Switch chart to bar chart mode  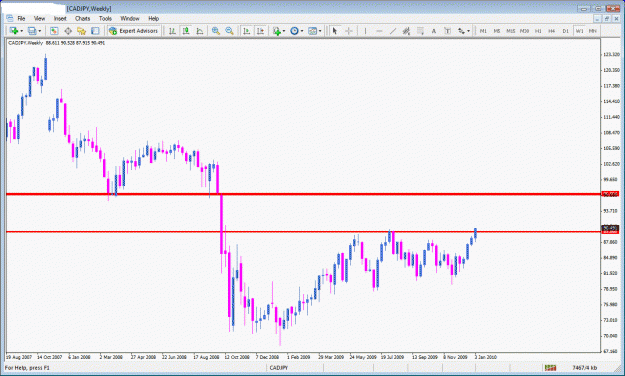tap(172, 31)
